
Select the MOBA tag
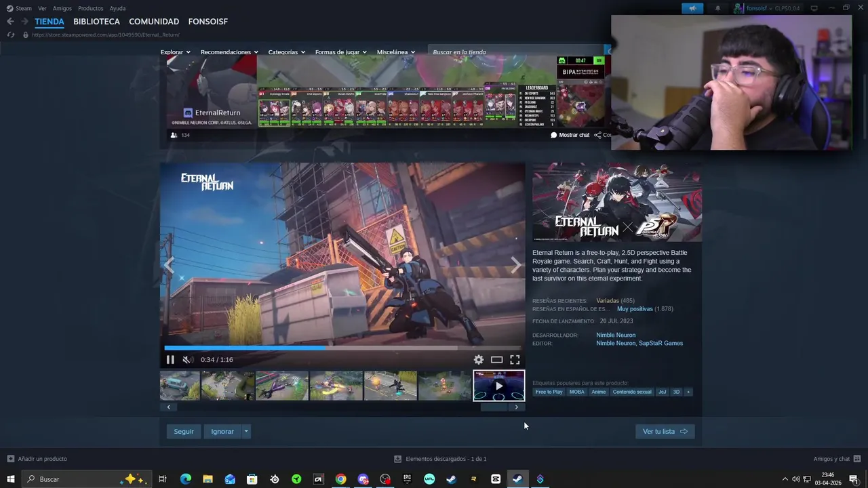tap(576, 392)
